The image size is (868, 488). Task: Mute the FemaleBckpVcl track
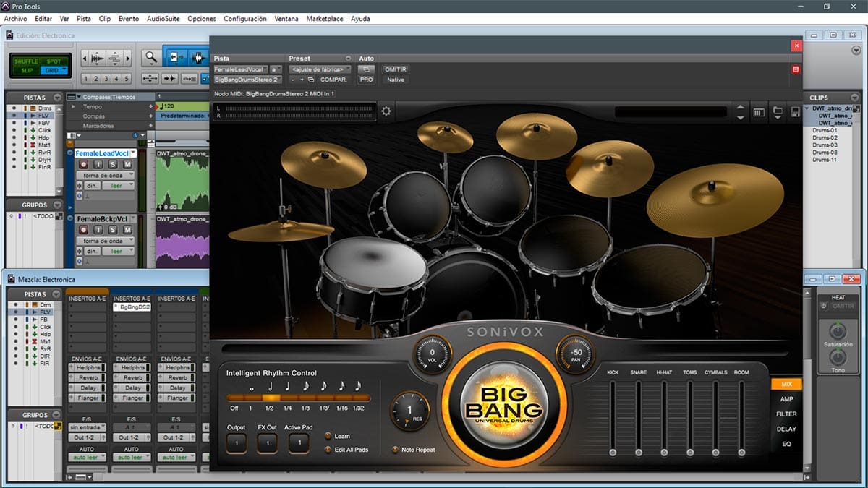click(x=127, y=229)
